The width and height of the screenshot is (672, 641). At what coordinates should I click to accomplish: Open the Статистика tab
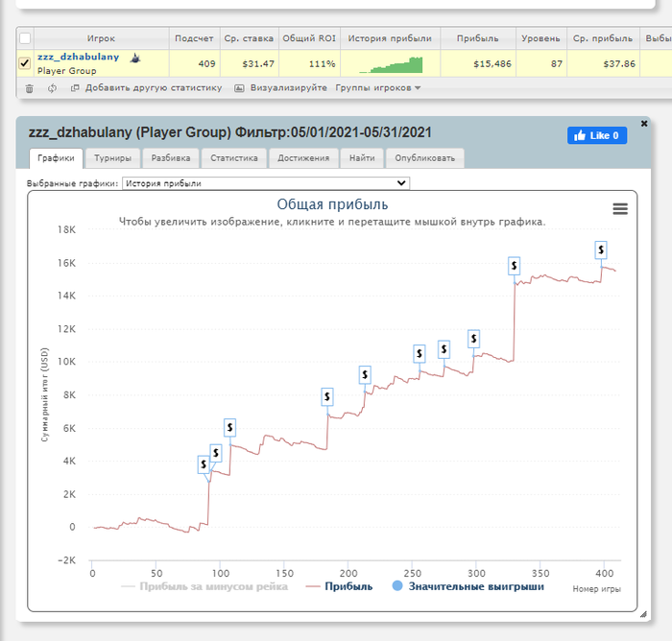[234, 158]
